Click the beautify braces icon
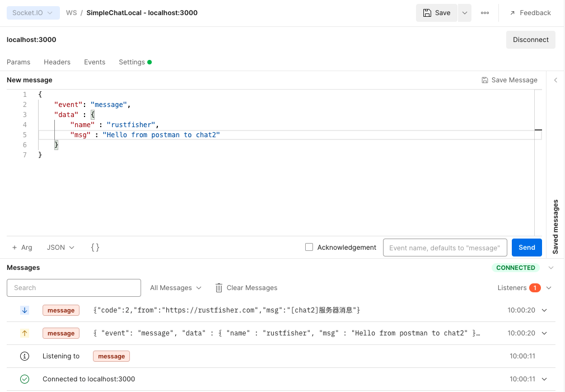The width and height of the screenshot is (565, 392). (95, 248)
